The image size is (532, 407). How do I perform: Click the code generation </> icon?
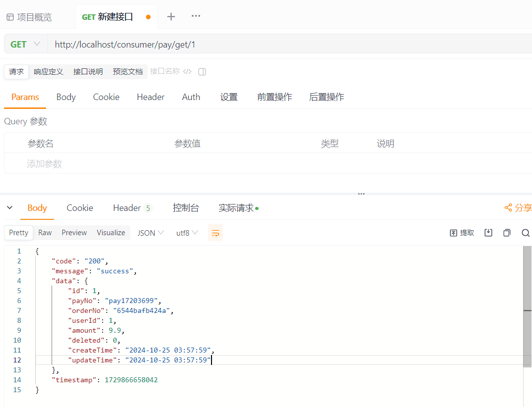187,72
